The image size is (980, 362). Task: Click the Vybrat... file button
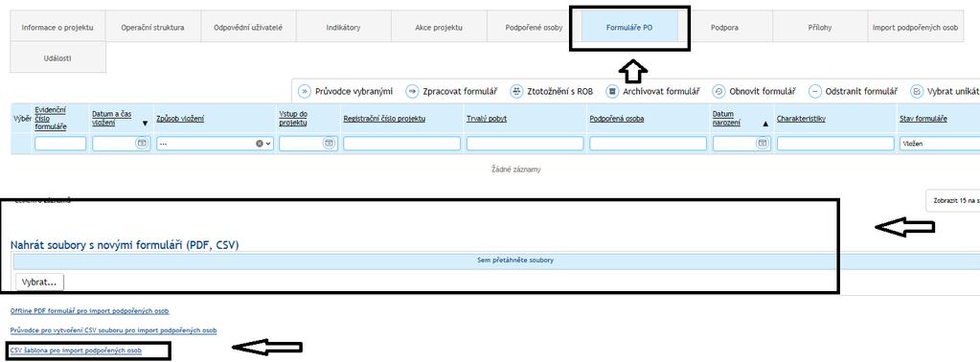pos(39,282)
